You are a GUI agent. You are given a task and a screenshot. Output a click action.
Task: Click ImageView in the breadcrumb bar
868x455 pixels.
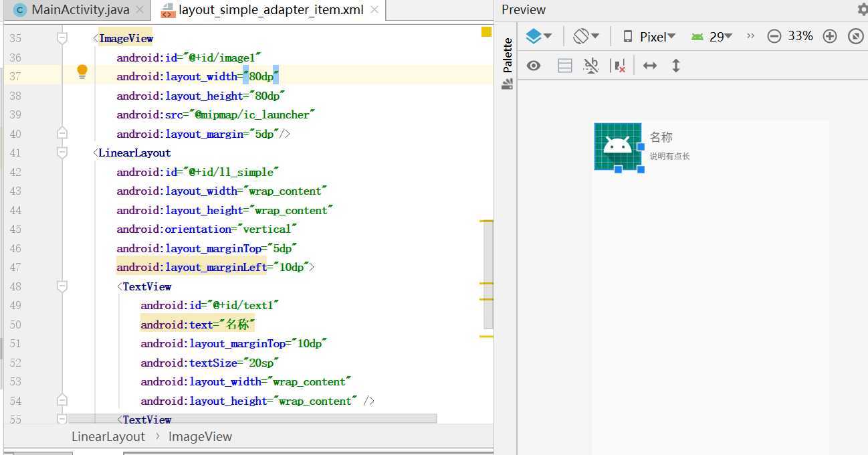pos(200,436)
